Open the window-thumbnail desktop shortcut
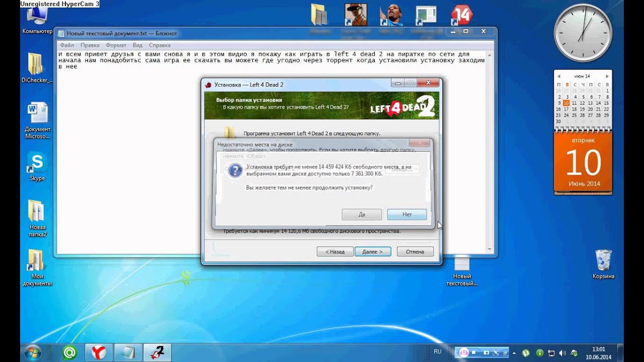Screen dimensions: 644x362 tap(426, 15)
